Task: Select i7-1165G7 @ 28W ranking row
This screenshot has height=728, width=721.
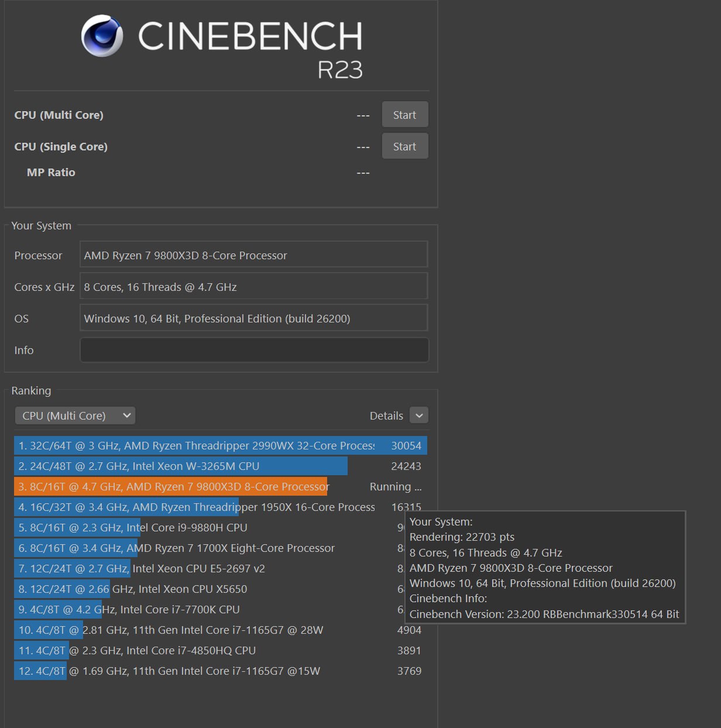Action: pyautogui.click(x=221, y=630)
